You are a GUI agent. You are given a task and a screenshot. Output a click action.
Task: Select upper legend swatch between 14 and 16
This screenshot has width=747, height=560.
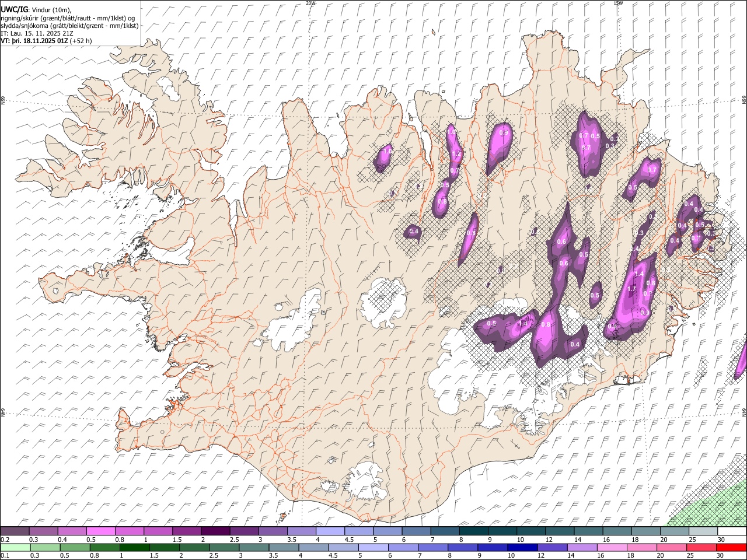[x=589, y=531]
